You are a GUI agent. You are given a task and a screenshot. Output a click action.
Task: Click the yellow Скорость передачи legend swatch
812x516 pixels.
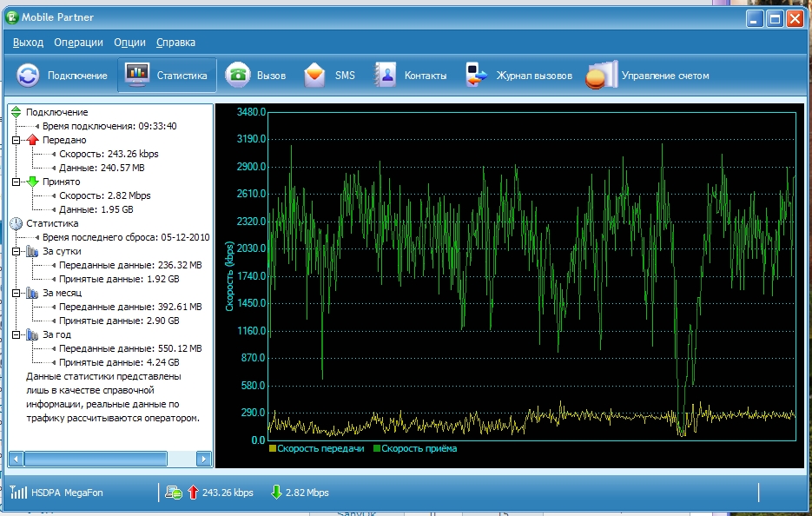(273, 448)
